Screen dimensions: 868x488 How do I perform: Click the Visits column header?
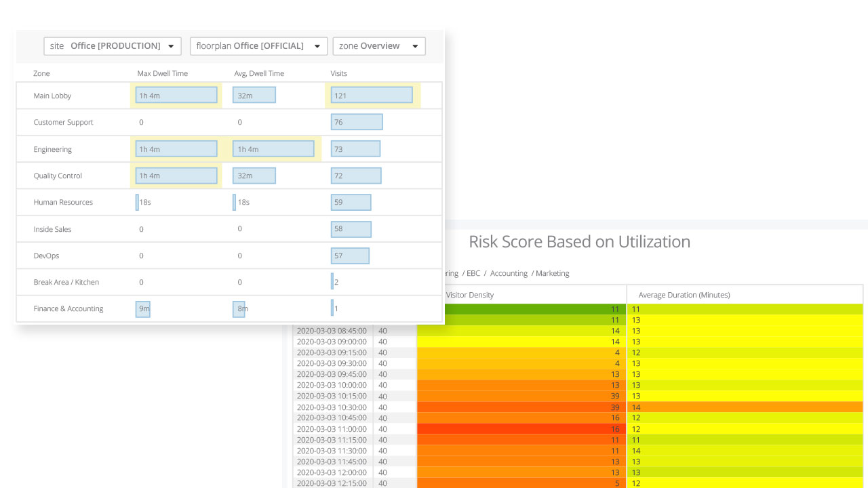pyautogui.click(x=338, y=73)
